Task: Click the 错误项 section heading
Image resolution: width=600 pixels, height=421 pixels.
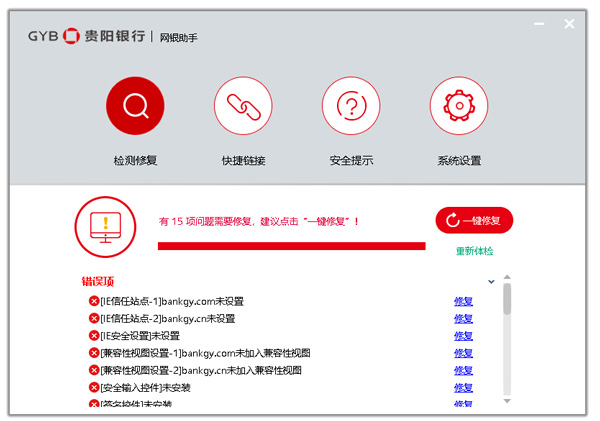Action: [98, 282]
